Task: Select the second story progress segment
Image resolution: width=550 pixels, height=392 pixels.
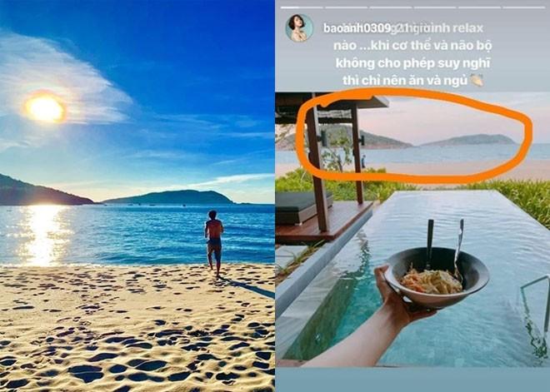Action: coord(346,7)
